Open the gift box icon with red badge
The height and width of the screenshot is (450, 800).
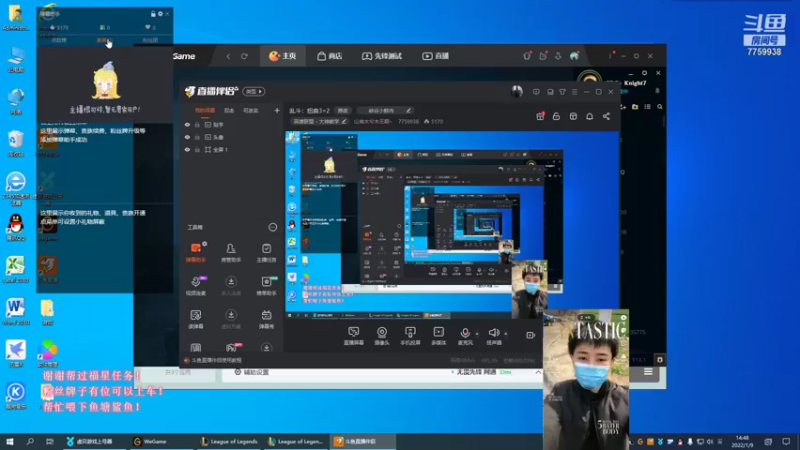click(540, 116)
